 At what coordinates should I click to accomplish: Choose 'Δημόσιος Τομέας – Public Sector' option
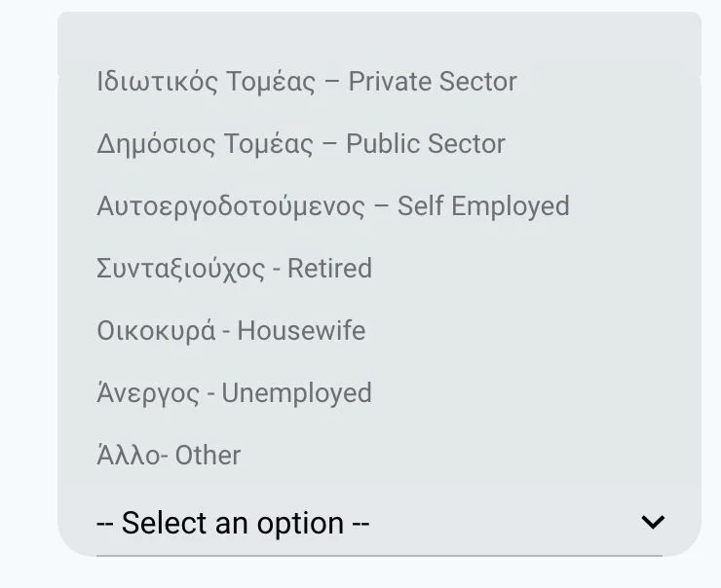(300, 144)
